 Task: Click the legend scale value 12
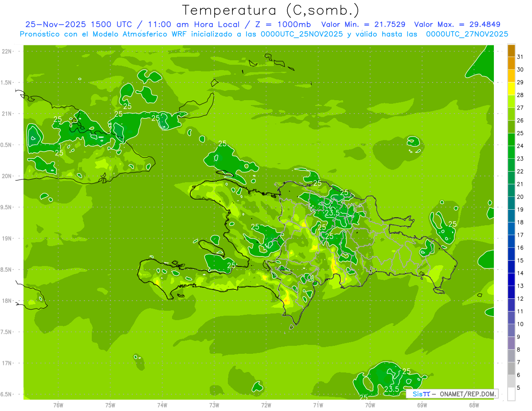pos(520,299)
